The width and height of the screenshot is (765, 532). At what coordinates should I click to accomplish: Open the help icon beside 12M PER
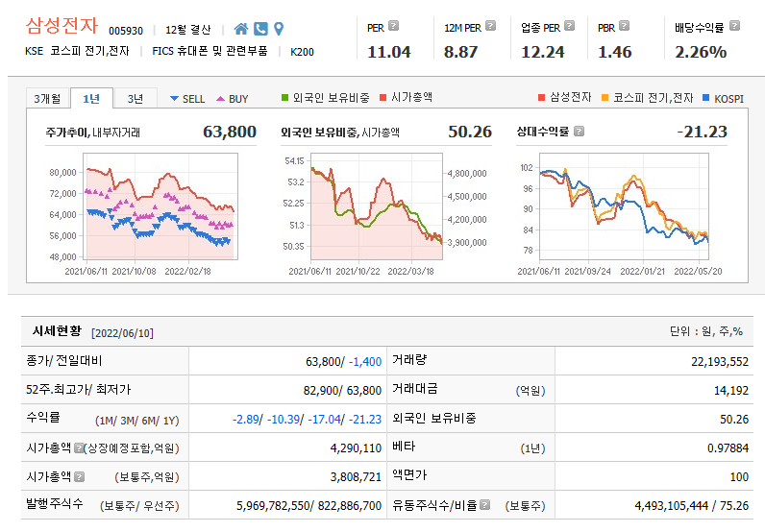[490, 26]
